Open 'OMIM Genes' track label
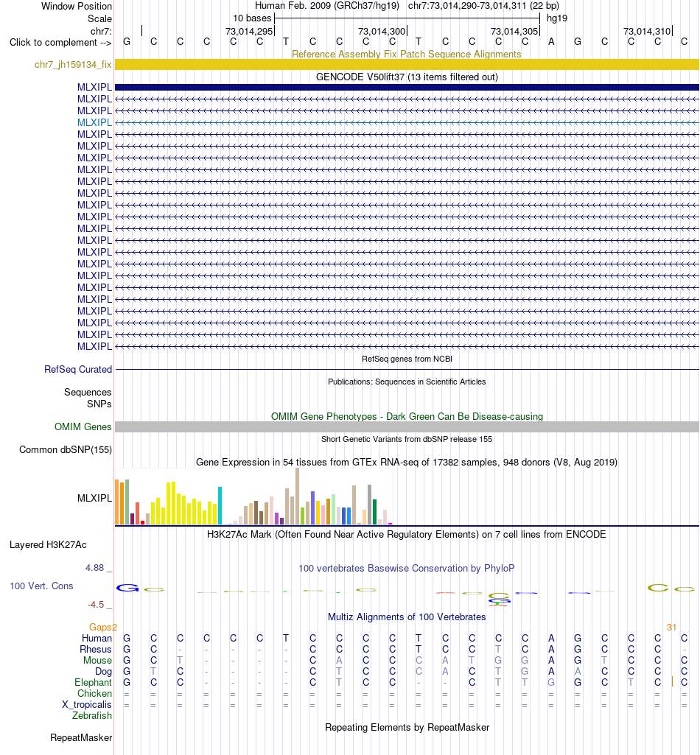This screenshot has height=755, width=700. 83,426
